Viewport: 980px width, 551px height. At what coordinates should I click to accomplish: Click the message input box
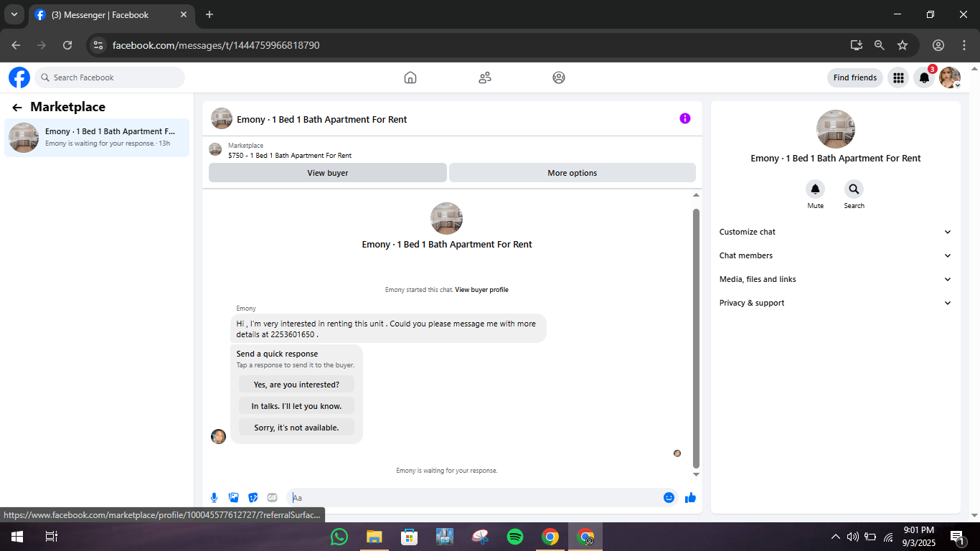pyautogui.click(x=473, y=498)
